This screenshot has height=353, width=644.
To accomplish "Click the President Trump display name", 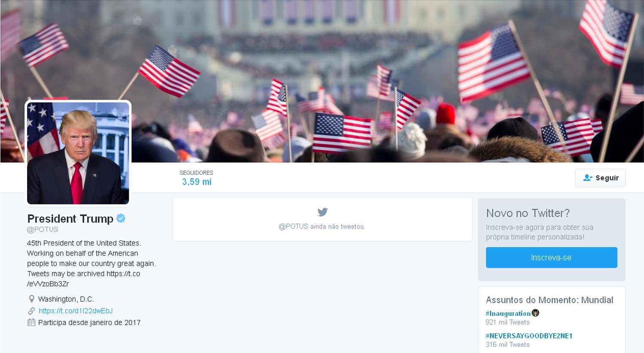I will point(70,219).
